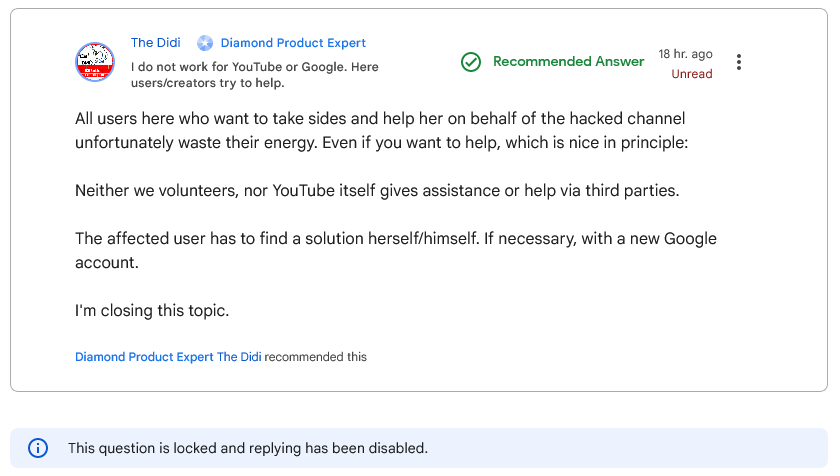This screenshot has height=476, width=840.
Task: Open the three-dot more options menu
Action: 739,62
